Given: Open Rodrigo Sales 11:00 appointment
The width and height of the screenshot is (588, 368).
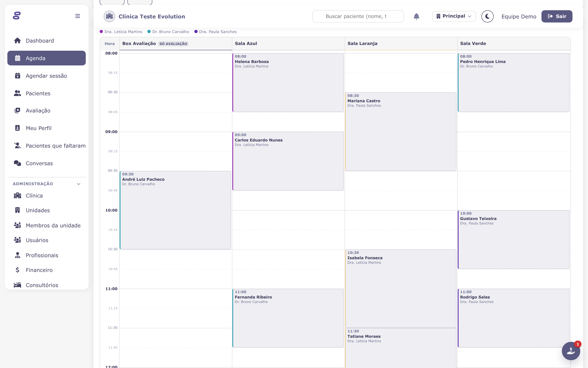Looking at the screenshot, I should tap(513, 318).
